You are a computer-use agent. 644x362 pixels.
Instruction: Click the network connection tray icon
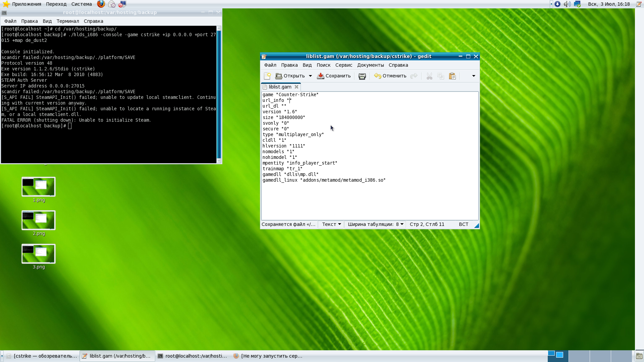(x=577, y=4)
